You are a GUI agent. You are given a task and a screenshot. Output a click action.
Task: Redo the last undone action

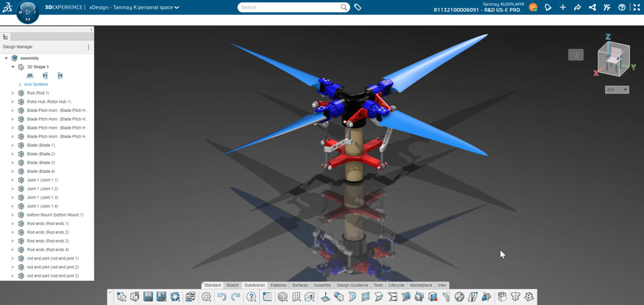(x=235, y=297)
